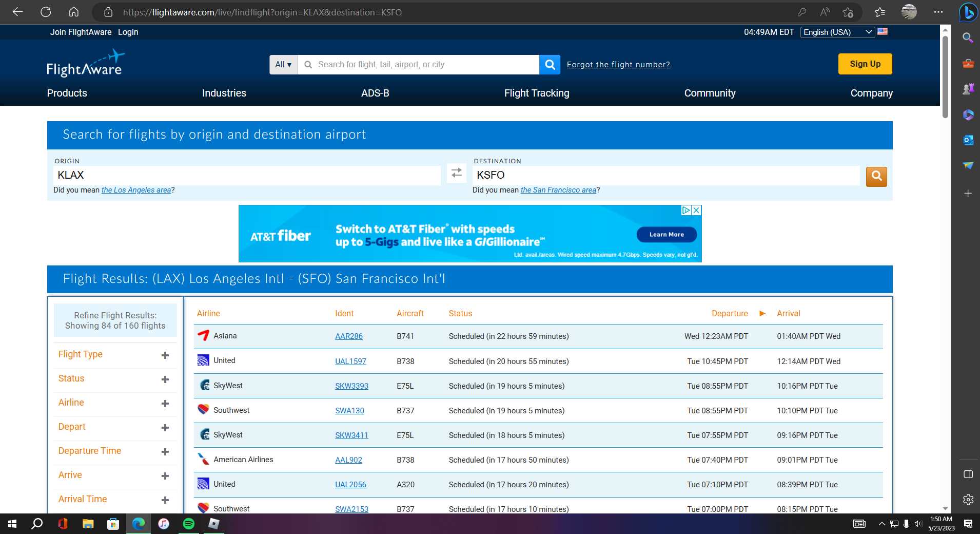Screen dimensions: 980x534
Task: Click the FlightAware logo
Action: point(85,63)
